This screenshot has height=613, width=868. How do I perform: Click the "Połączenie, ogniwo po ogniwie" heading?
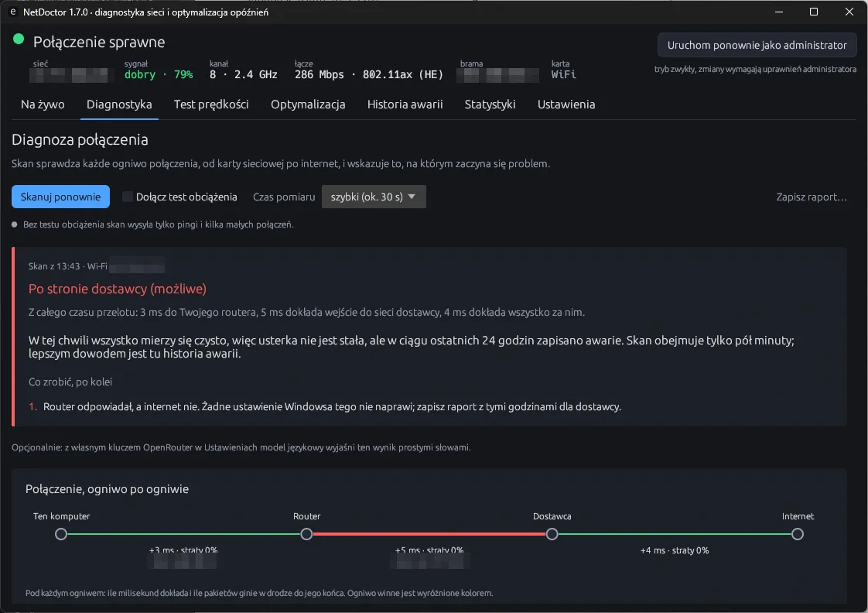click(107, 489)
